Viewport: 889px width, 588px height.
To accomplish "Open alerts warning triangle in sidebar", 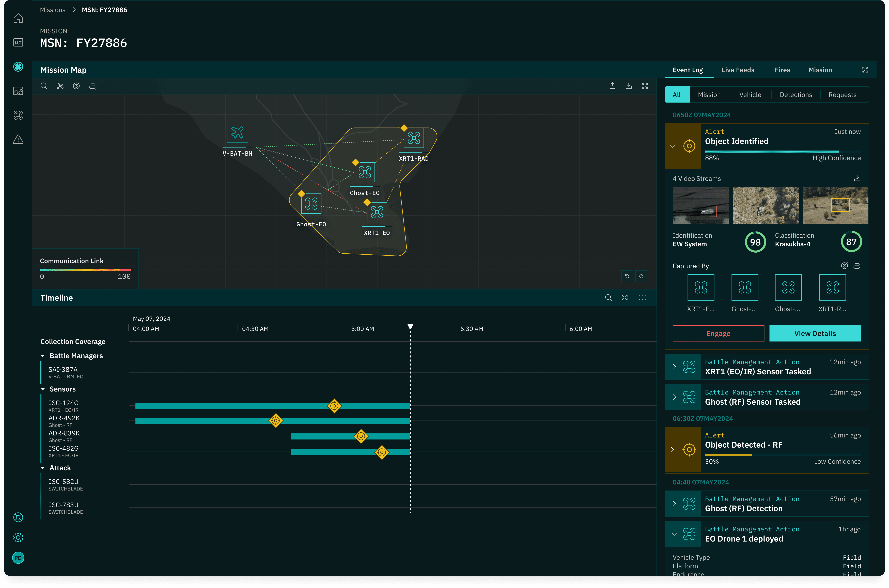I will click(x=18, y=139).
